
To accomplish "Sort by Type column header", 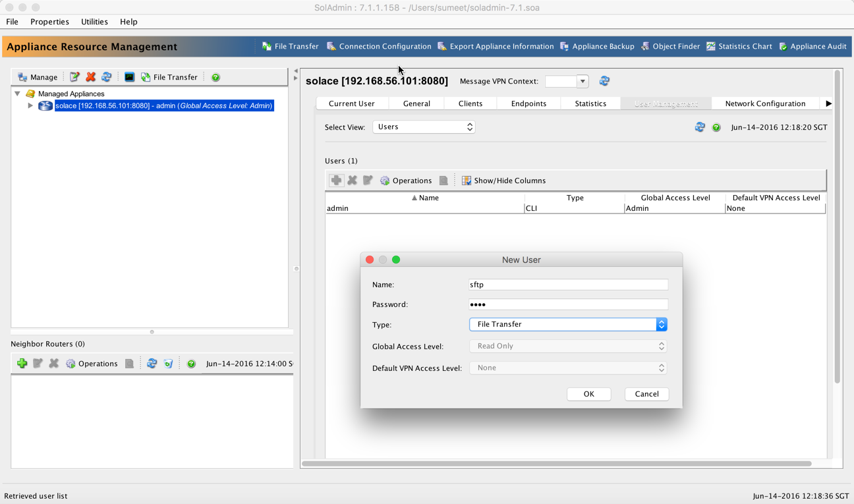I will pyautogui.click(x=575, y=198).
